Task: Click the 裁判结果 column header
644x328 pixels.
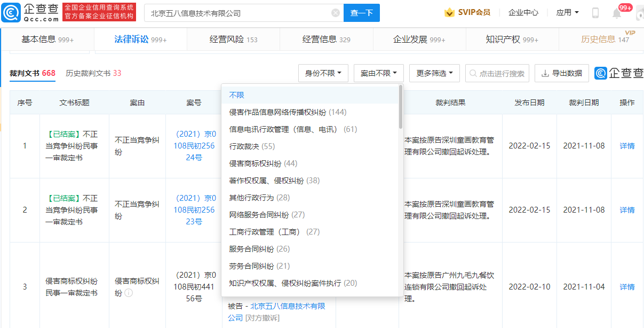Action: [x=450, y=103]
